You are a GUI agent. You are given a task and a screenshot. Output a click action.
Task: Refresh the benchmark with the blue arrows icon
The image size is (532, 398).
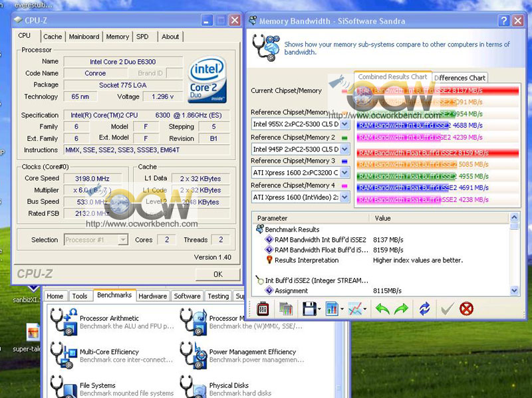(424, 308)
